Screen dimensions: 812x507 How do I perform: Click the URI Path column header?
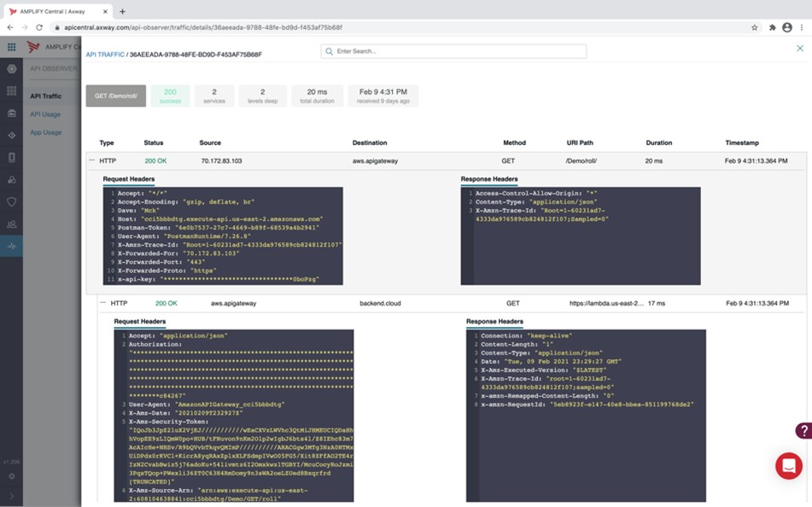pos(580,143)
